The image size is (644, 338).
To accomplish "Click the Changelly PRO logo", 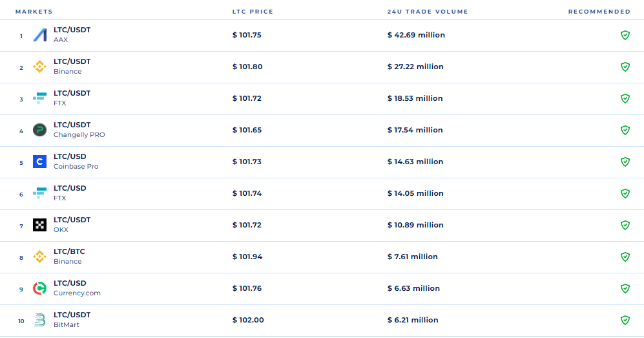I will [x=40, y=131].
